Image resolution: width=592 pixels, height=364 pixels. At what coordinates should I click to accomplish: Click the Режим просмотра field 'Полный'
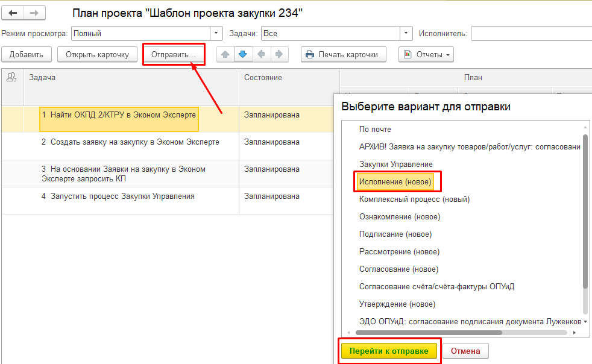coord(141,33)
